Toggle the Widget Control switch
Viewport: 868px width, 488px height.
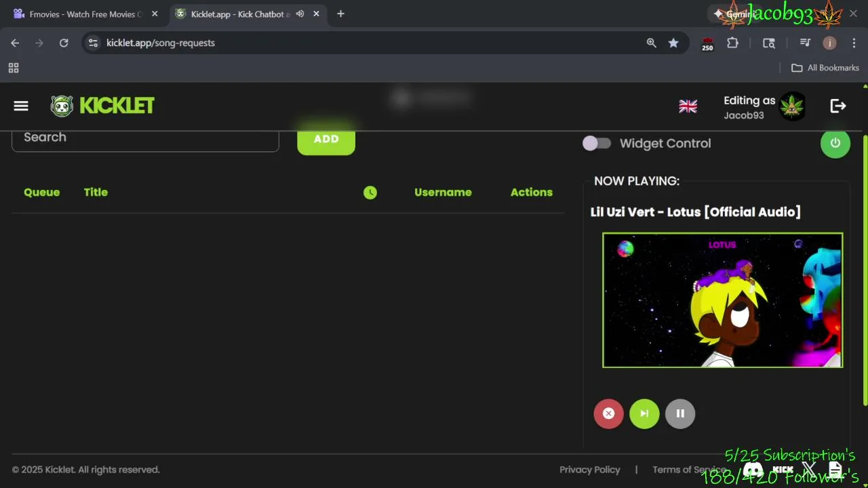(597, 143)
